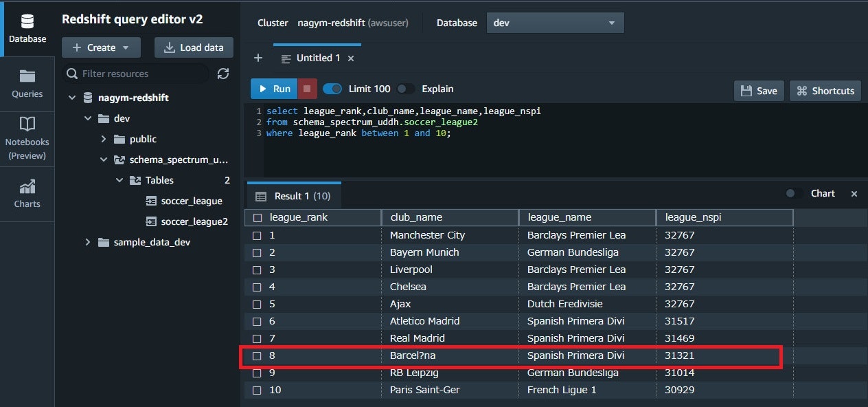Viewport: 868px width, 407px height.
Task: Click the Save button
Action: 759,91
